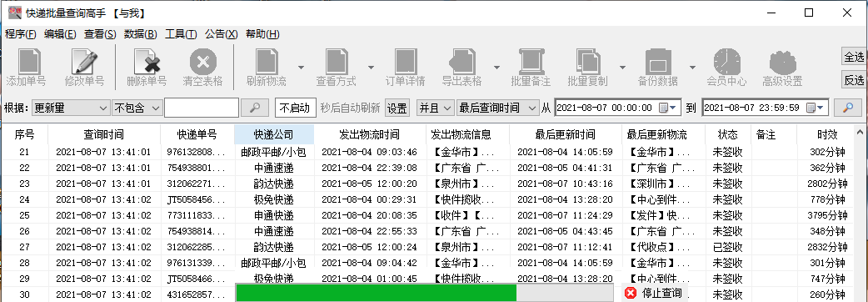868x302 pixels.
Task: Open the 工具(T) menu
Action: point(181,34)
